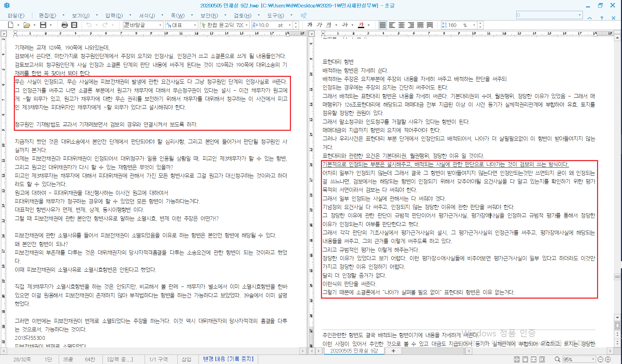Click the 1/1 구역 section indicator

[158, 359]
